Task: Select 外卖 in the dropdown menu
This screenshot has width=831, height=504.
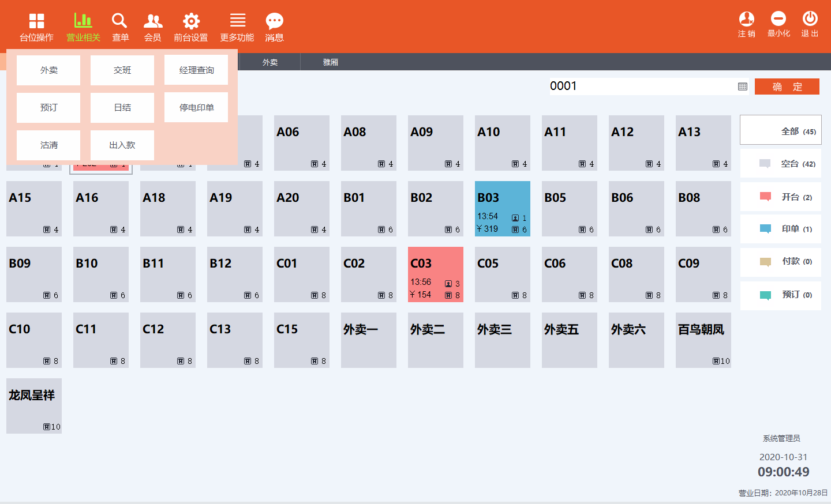Action: (48, 70)
